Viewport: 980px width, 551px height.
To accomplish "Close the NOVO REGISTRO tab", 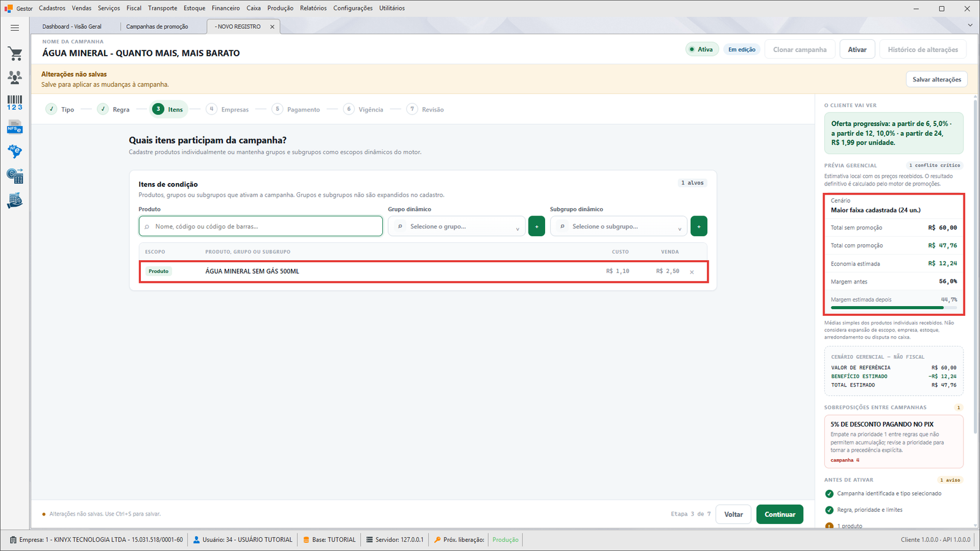I will click(272, 27).
